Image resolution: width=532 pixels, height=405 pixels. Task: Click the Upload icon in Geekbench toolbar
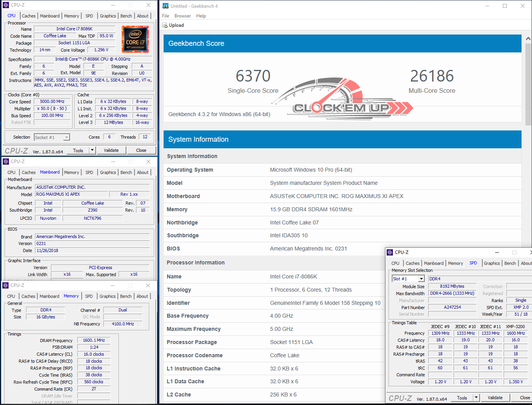[165, 25]
